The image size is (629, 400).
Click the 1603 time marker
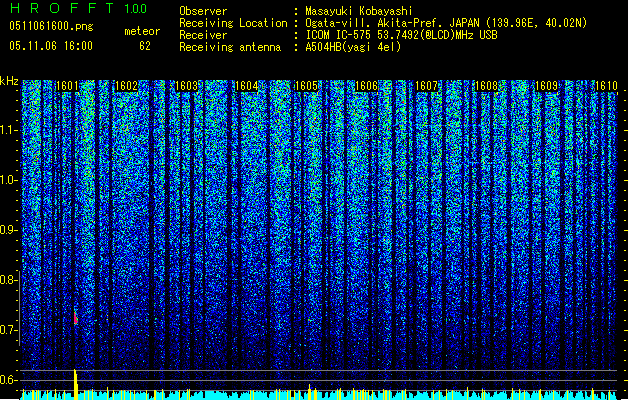pos(187,86)
